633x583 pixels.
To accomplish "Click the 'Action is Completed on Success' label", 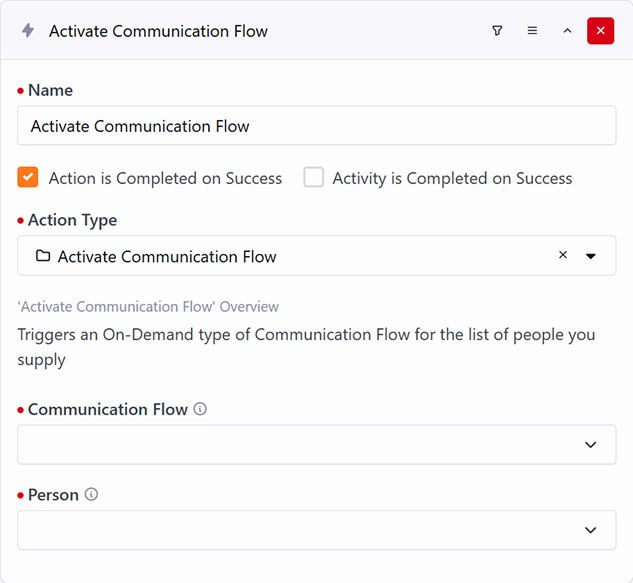I will tap(165, 178).
